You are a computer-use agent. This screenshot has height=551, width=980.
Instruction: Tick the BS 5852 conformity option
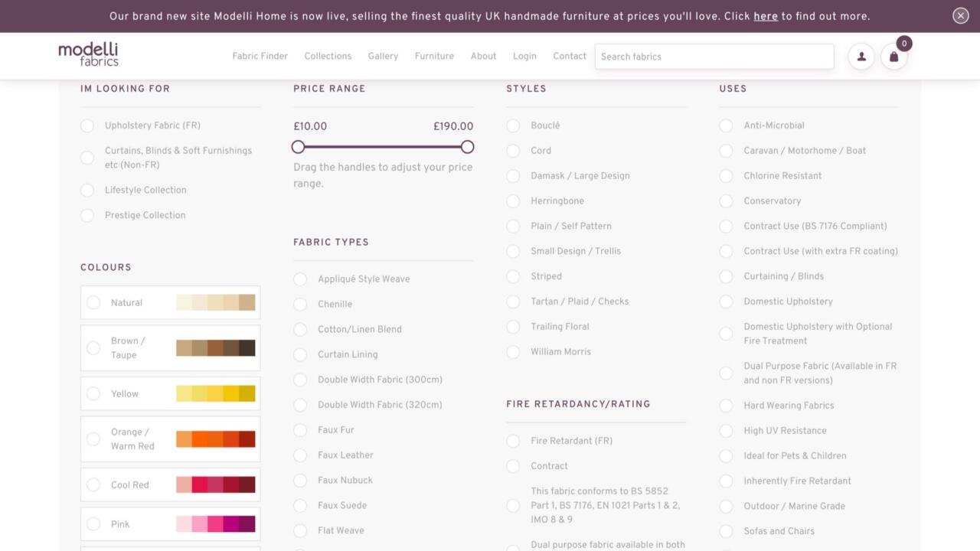click(x=513, y=505)
